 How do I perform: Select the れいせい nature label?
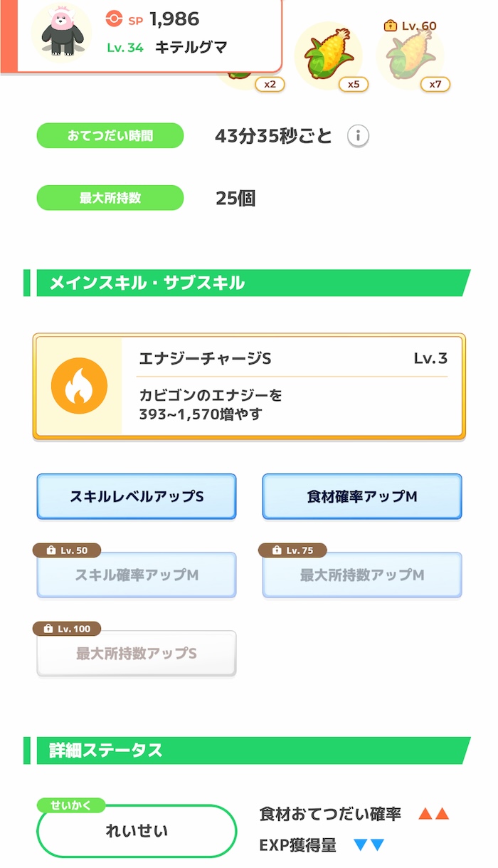pos(136,831)
